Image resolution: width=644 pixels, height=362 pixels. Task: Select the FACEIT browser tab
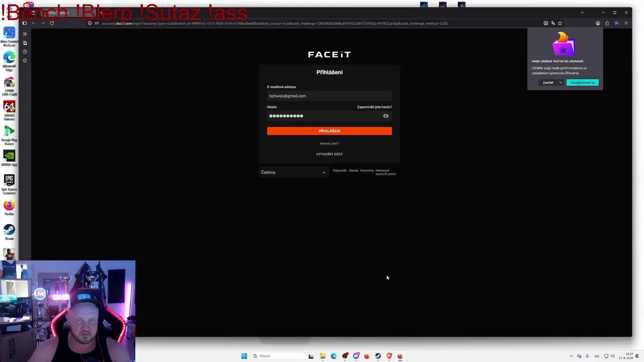pyautogui.click(x=68, y=13)
